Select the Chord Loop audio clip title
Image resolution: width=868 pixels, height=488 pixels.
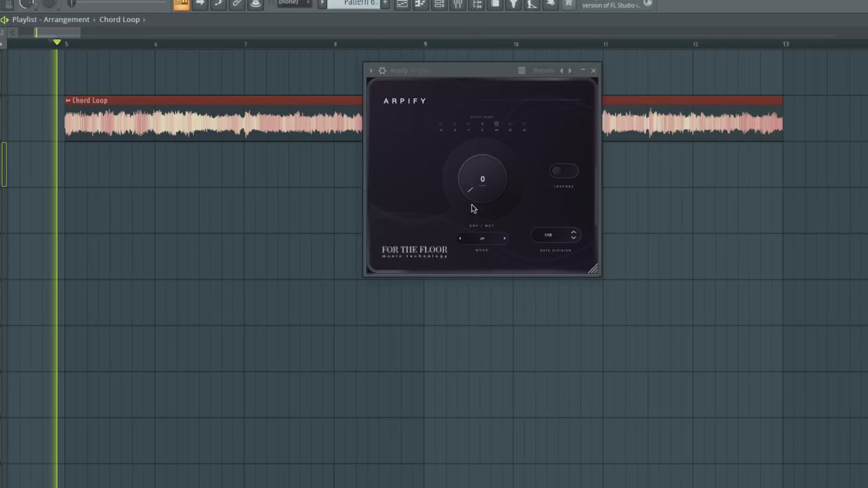point(90,100)
